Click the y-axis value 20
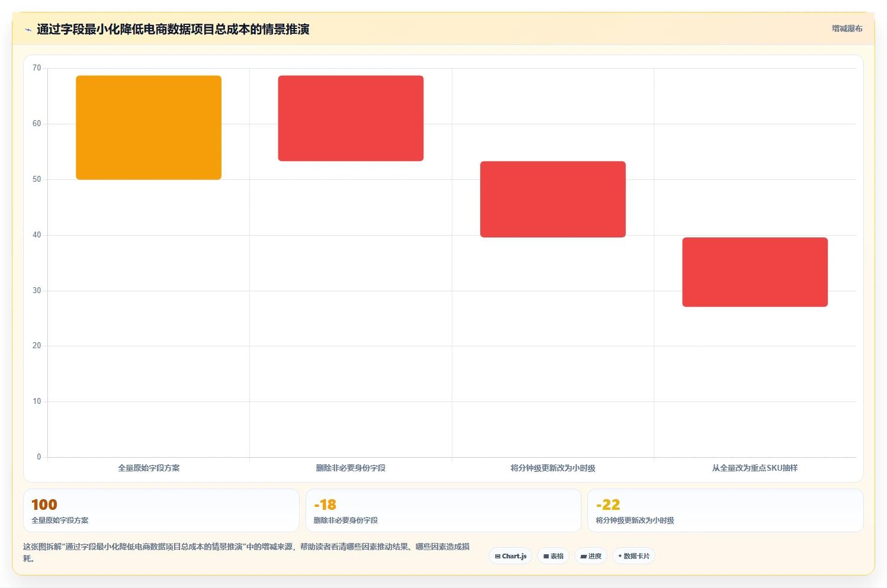The image size is (887, 588). click(37, 346)
